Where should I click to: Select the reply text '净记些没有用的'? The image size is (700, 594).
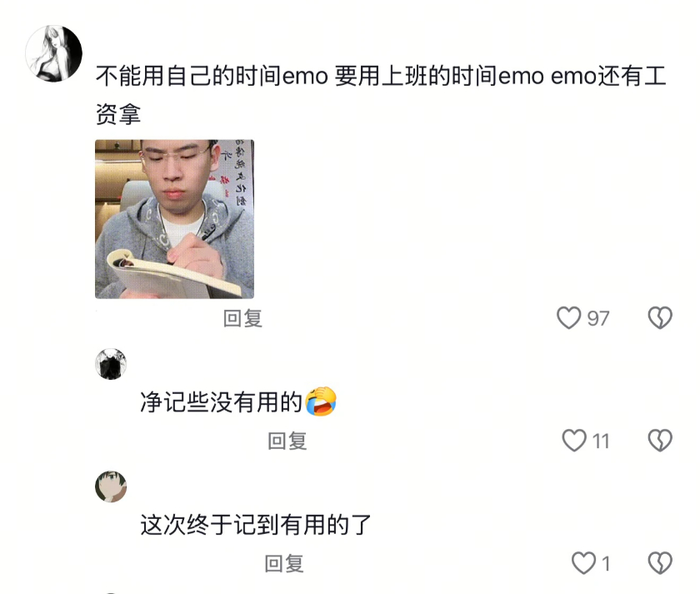coord(222,402)
